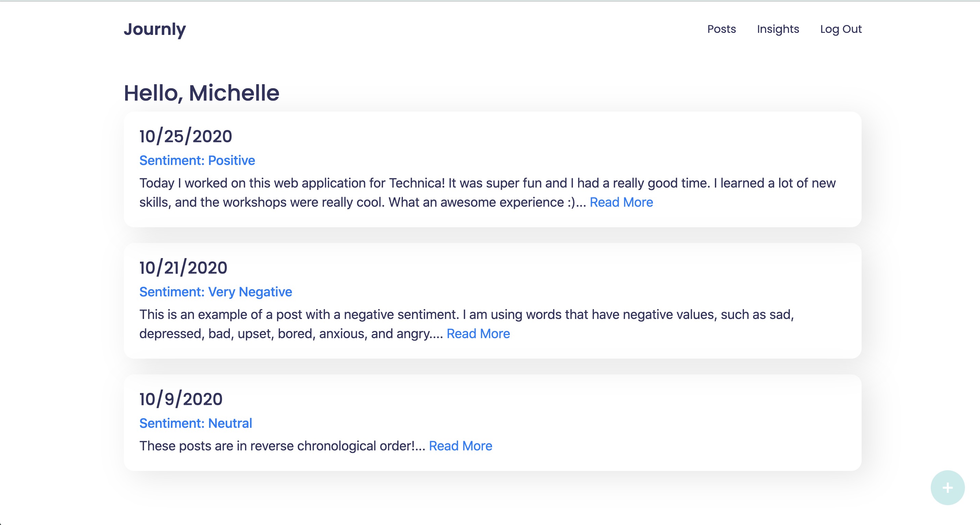Select the Sentiment: Positive label
The height and width of the screenshot is (525, 980).
tap(197, 161)
